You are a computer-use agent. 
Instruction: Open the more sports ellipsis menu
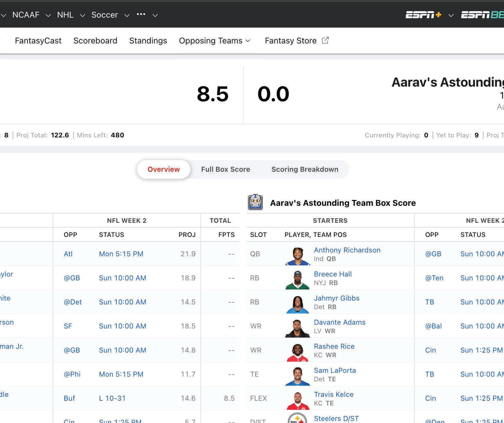point(141,14)
